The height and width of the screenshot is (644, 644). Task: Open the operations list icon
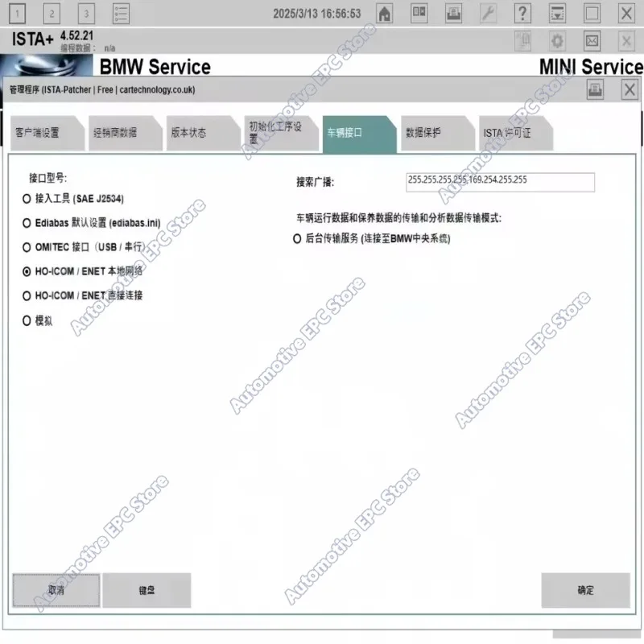[122, 14]
